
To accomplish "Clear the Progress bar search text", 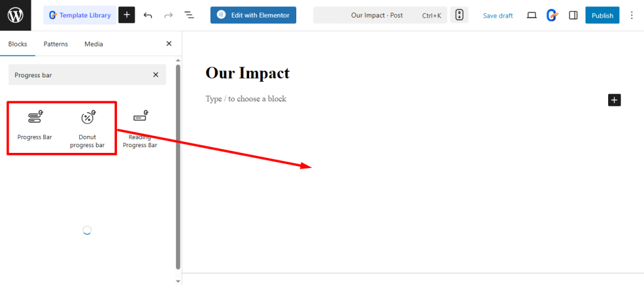I will [x=156, y=75].
